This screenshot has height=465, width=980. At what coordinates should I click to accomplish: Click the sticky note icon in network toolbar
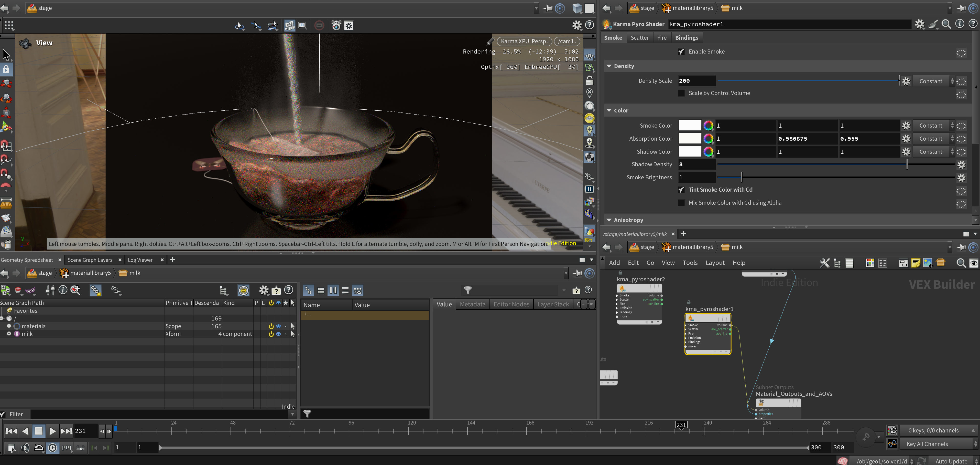tap(915, 263)
